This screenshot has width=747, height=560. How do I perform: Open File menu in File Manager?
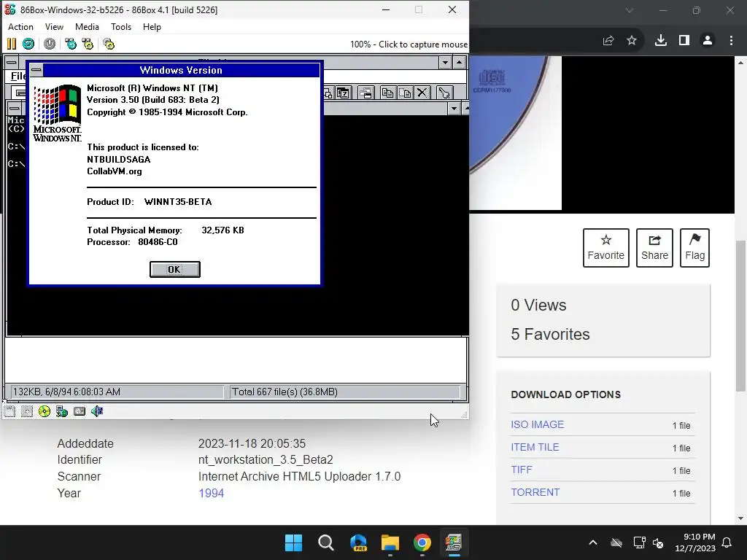point(18,76)
